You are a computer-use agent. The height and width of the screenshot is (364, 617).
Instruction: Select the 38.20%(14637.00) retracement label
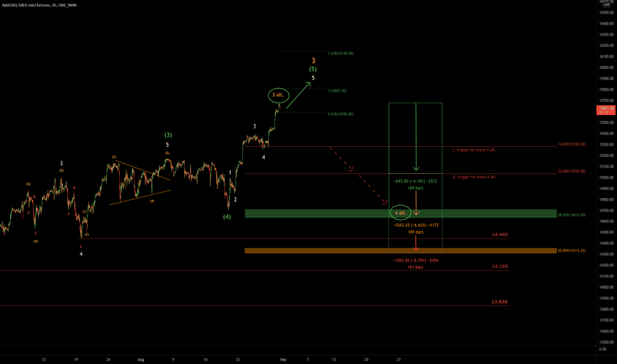pos(571,215)
